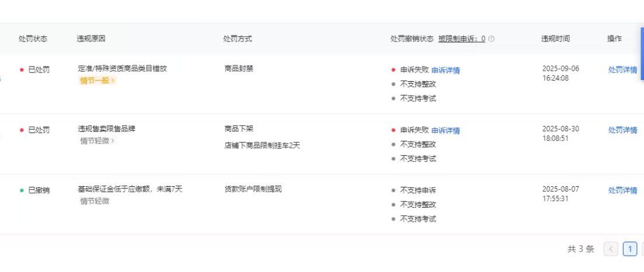Click red status dot of 定准/特殊资质 row
Viewport: 644px width, 272px height.
tap(22, 69)
